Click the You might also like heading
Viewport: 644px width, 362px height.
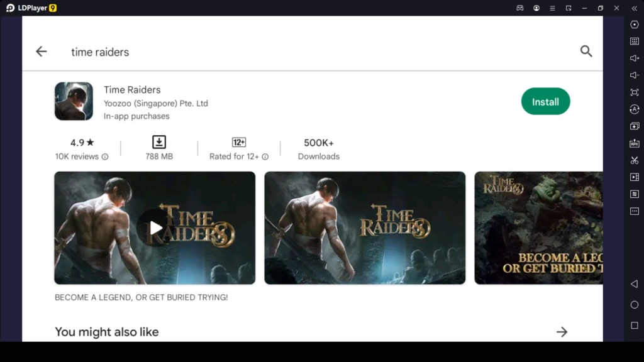click(x=107, y=332)
